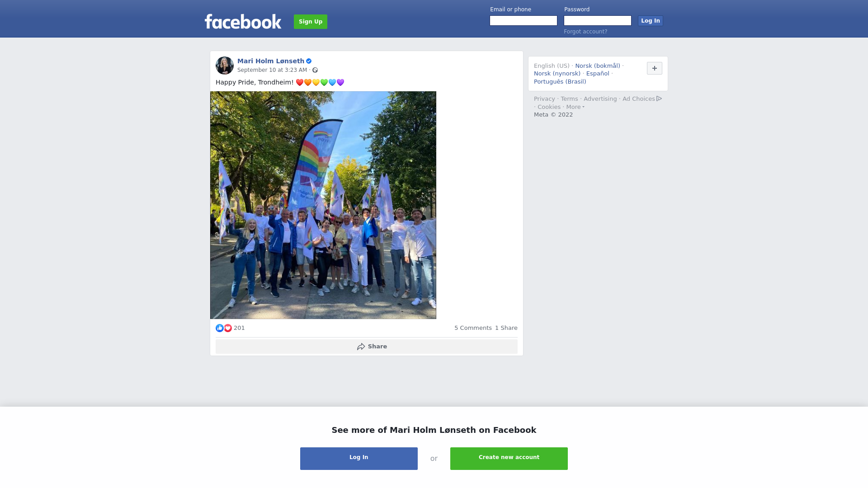Open the Pride parade photo
This screenshot has height=488, width=868.
point(323,205)
